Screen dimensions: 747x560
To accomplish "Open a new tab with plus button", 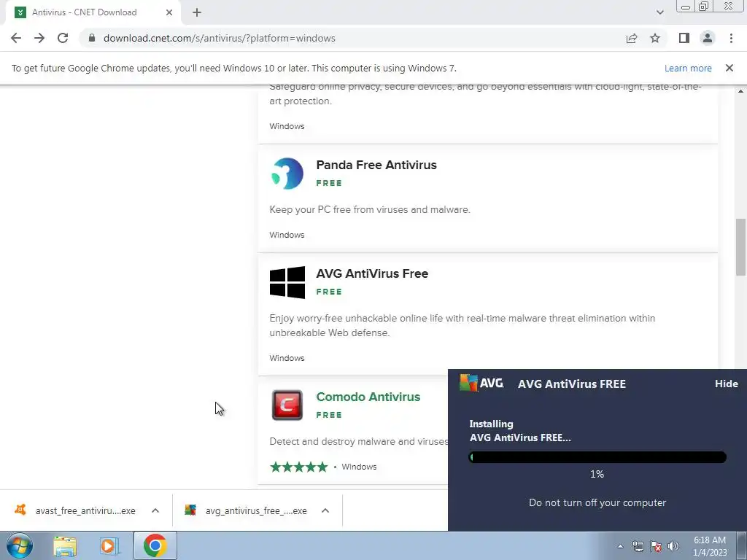I will coord(197,12).
